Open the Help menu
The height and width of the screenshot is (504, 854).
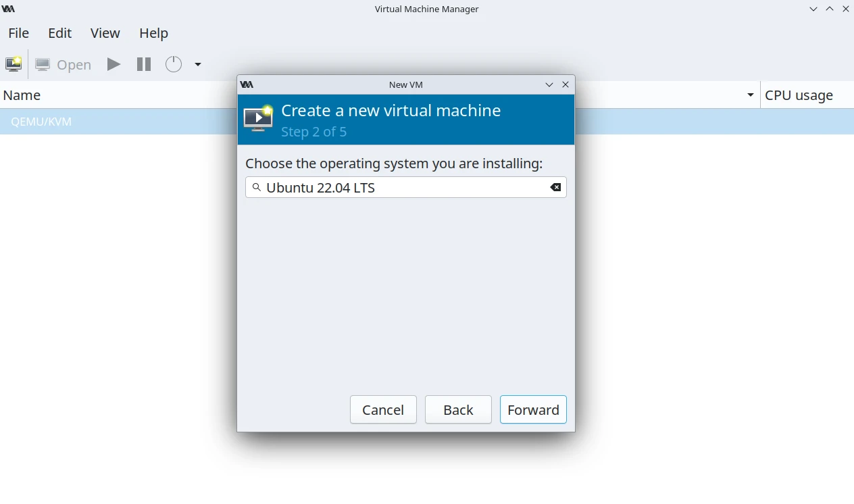(x=153, y=33)
